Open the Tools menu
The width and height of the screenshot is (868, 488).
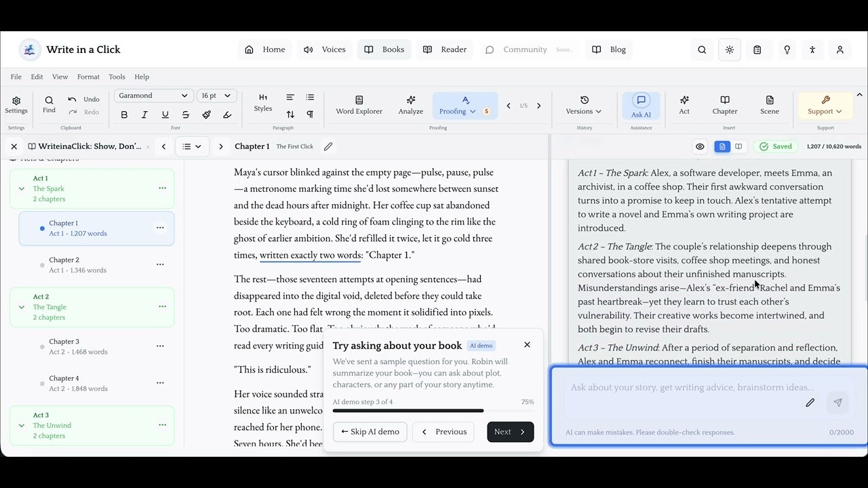coord(117,77)
